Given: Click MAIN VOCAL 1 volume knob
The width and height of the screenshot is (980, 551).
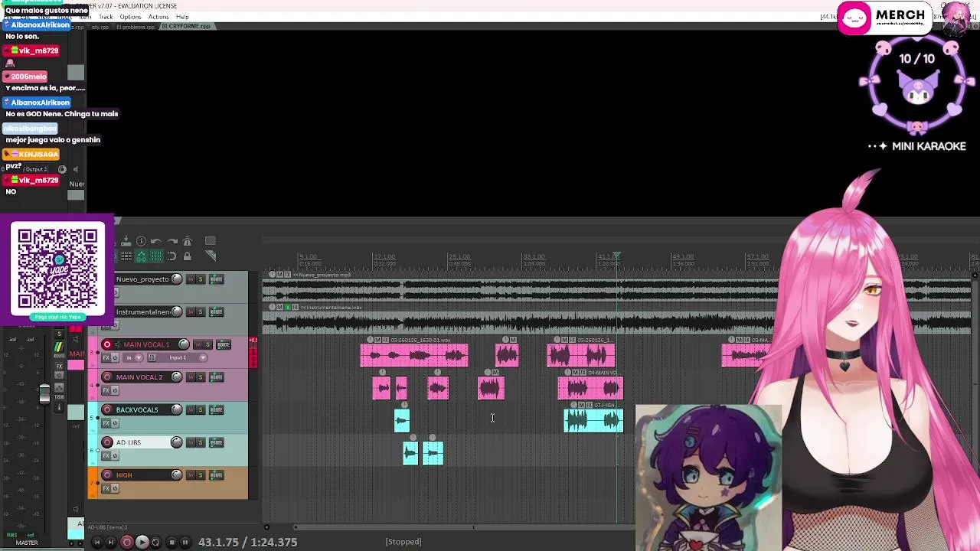Looking at the screenshot, I should pos(183,344).
